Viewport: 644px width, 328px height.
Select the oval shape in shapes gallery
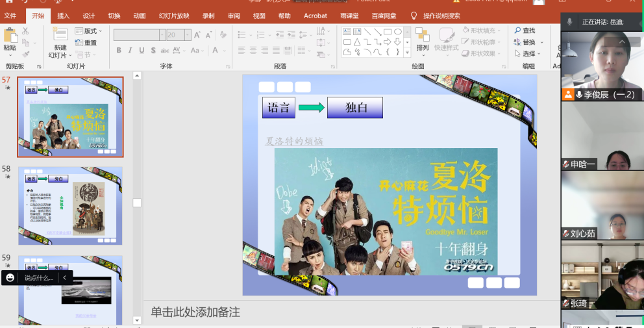point(397,32)
